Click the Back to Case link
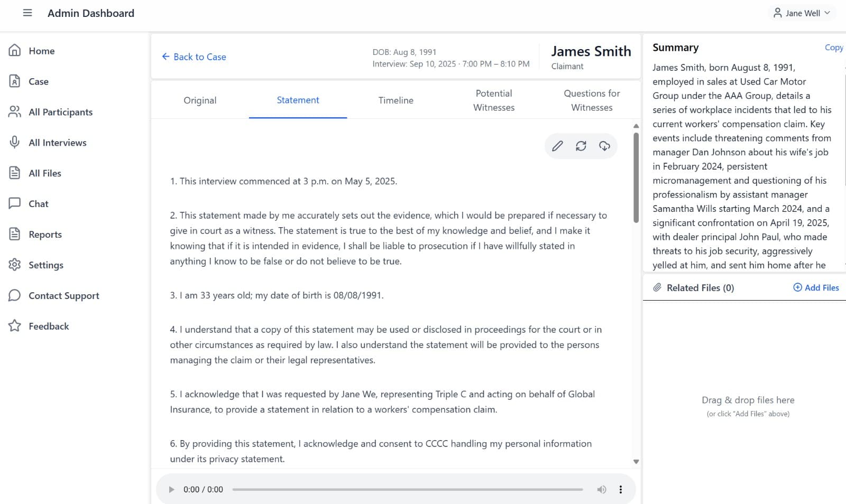The image size is (846, 504). pos(194,57)
